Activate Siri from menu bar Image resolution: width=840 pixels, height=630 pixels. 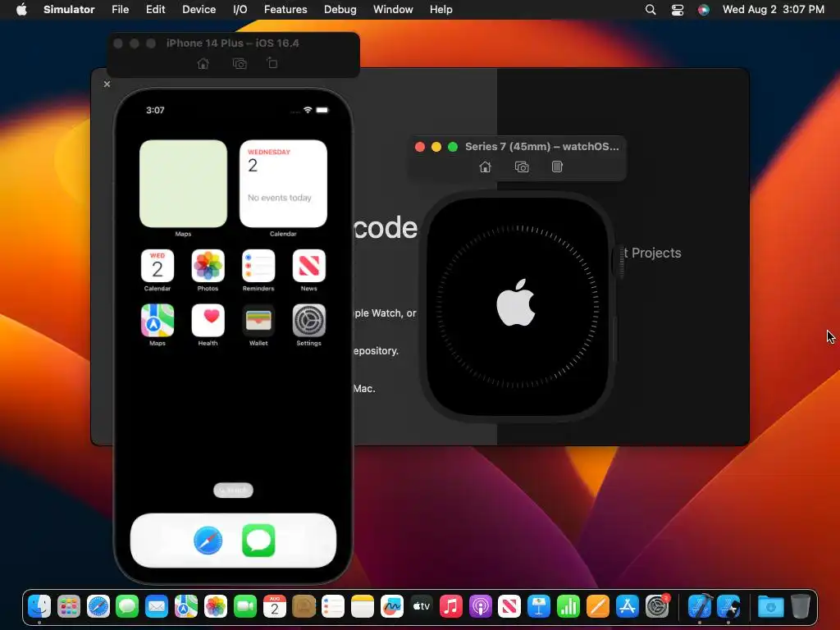point(703,10)
